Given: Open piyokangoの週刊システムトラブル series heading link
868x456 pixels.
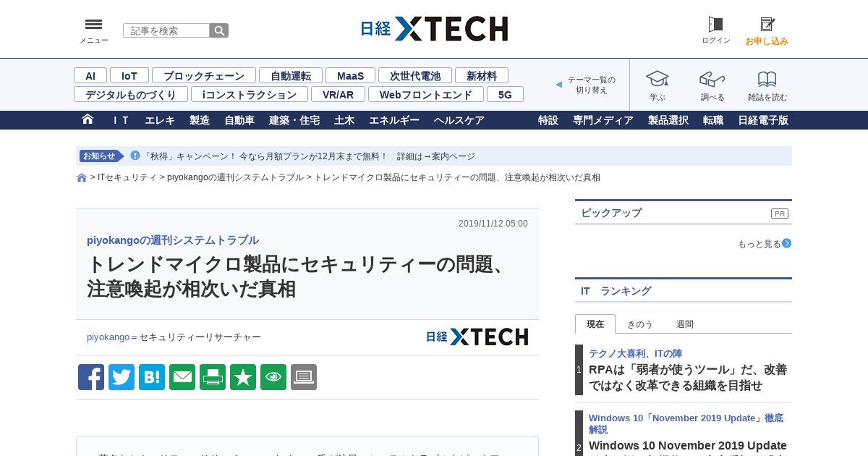Looking at the screenshot, I should [173, 240].
